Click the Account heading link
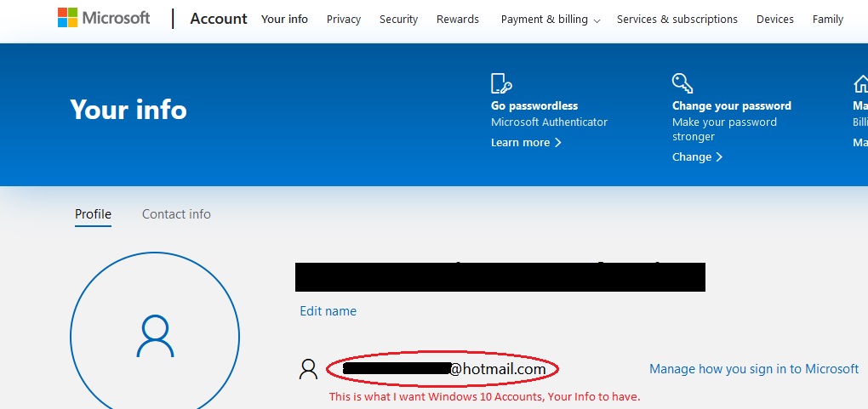This screenshot has width=868, height=409. (x=219, y=19)
